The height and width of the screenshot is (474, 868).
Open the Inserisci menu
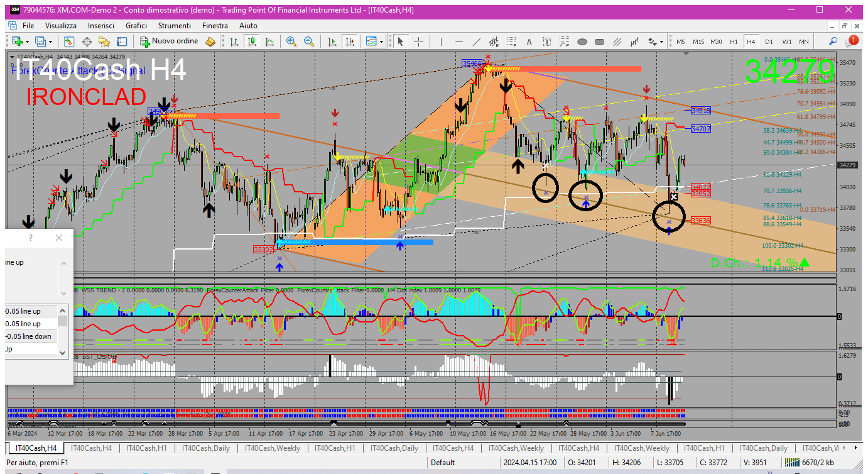(101, 26)
